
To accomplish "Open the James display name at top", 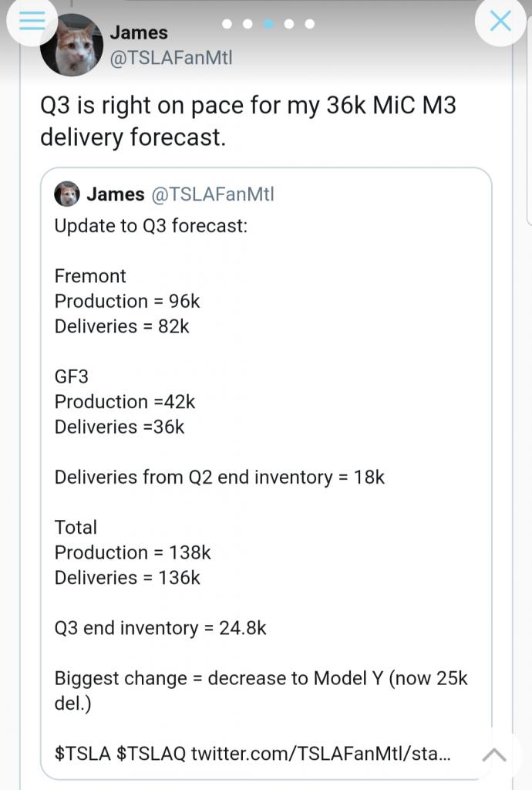I will click(139, 32).
